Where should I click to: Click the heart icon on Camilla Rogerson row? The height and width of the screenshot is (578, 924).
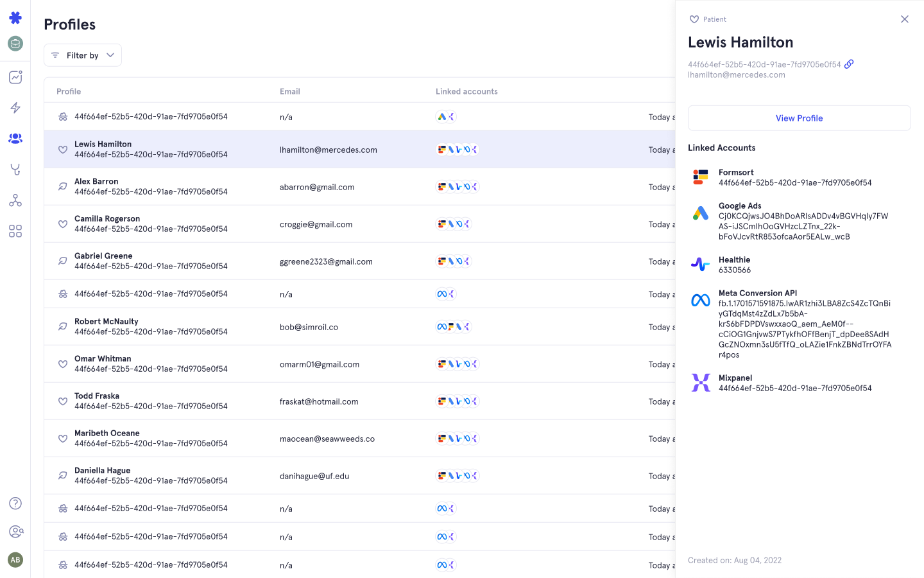[x=63, y=224]
